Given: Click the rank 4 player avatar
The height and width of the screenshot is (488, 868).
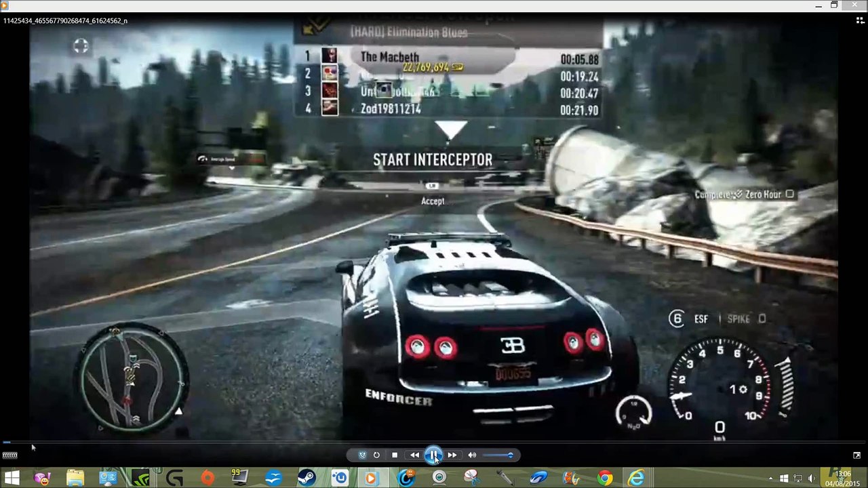Looking at the screenshot, I should click(x=330, y=107).
